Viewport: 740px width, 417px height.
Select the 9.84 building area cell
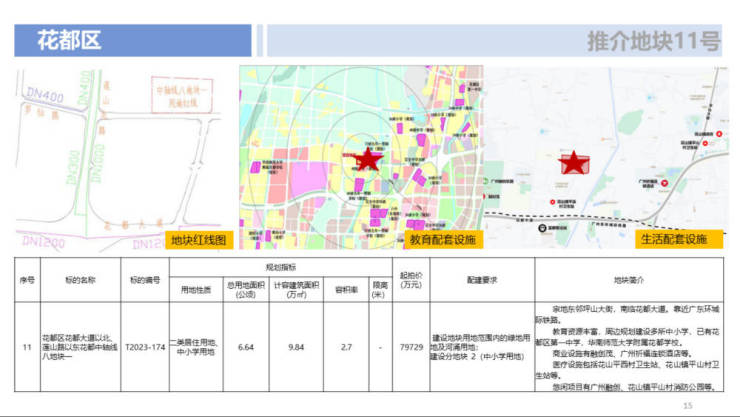tap(295, 347)
